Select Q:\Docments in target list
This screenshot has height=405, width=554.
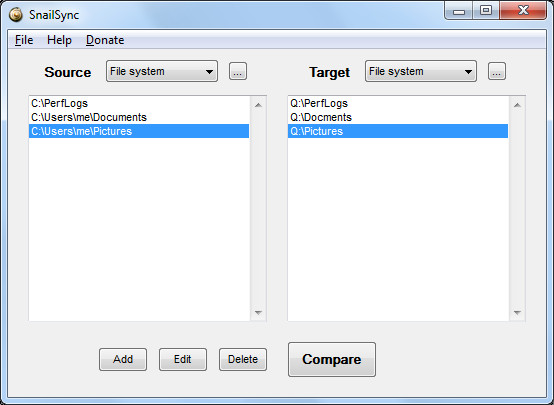coord(398,117)
